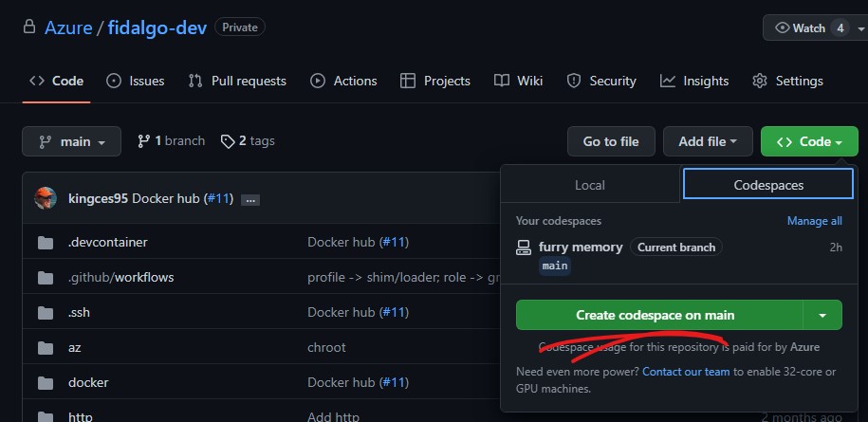
Task: Click the Projects table icon
Action: point(408,81)
